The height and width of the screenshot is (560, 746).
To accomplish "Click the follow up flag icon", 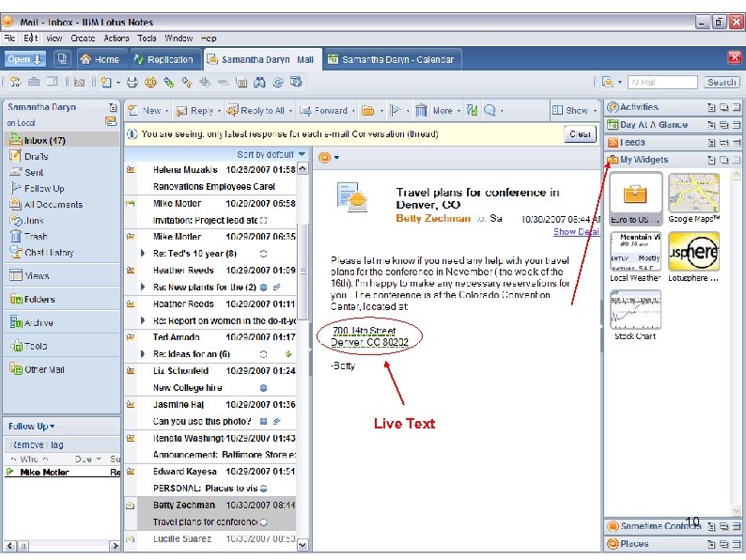I will point(396,111).
